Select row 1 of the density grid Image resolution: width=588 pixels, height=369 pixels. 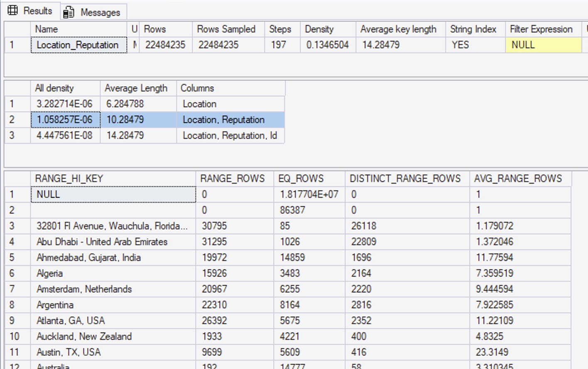(x=12, y=104)
